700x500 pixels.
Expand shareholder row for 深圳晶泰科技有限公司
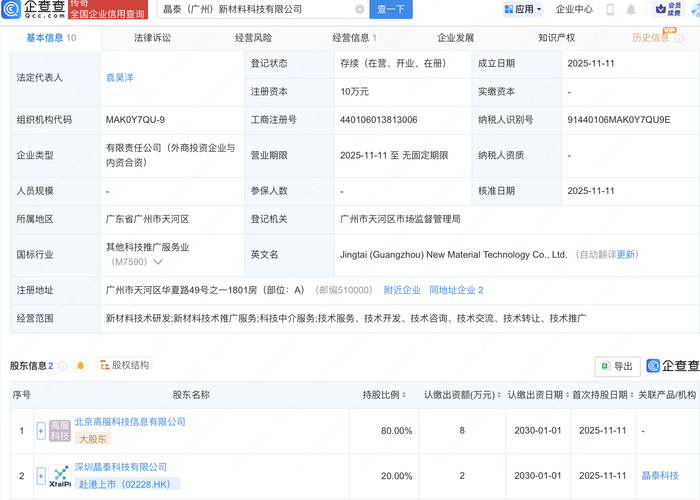pos(41,475)
